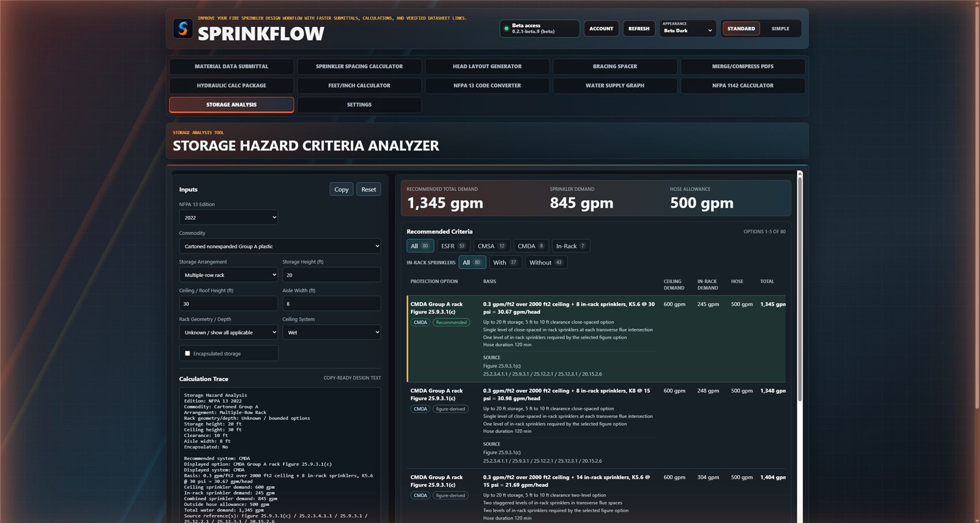This screenshot has width=980, height=523.
Task: Open the Ceiling System dropdown
Action: tap(331, 332)
